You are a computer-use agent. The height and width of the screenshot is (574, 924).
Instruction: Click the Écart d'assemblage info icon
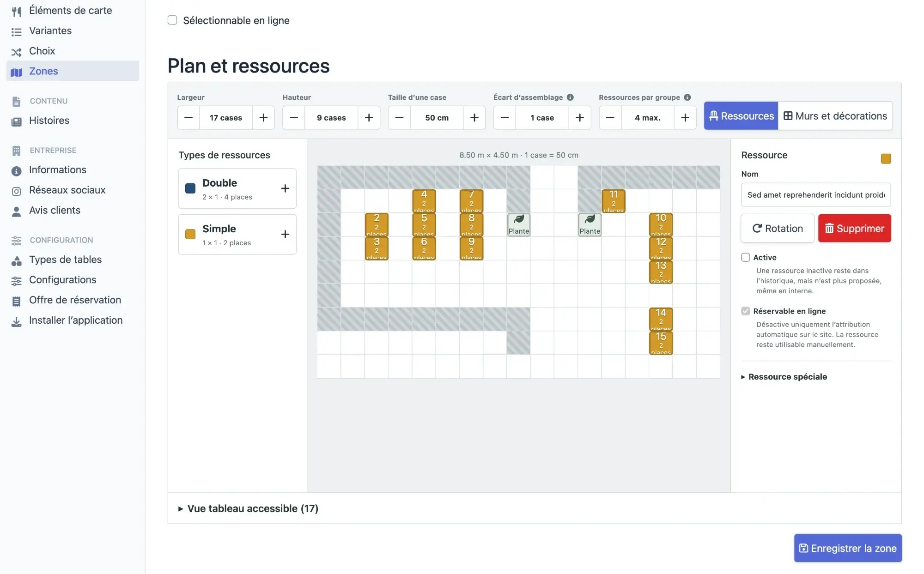(x=570, y=97)
